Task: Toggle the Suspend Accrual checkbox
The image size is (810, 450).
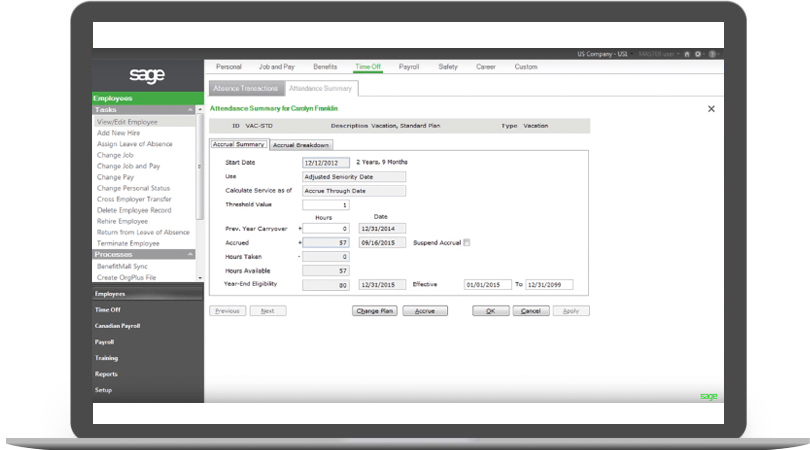Action: pyautogui.click(x=467, y=243)
